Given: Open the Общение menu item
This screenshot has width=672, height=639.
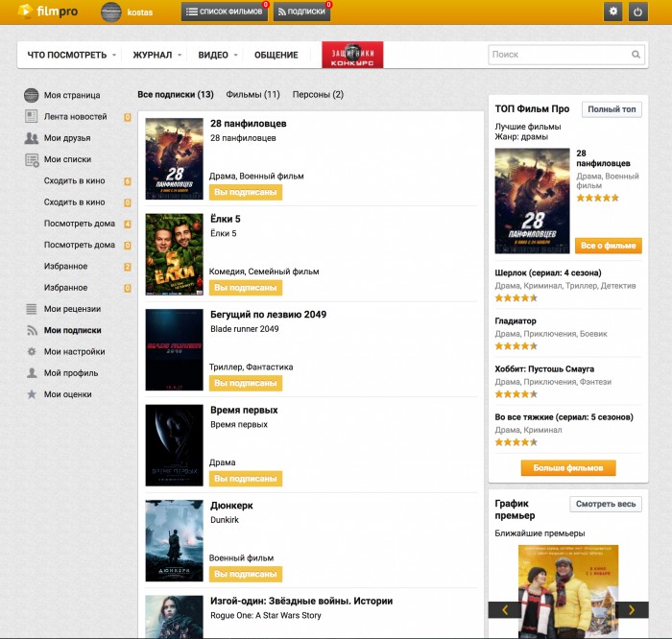Looking at the screenshot, I should tap(276, 55).
